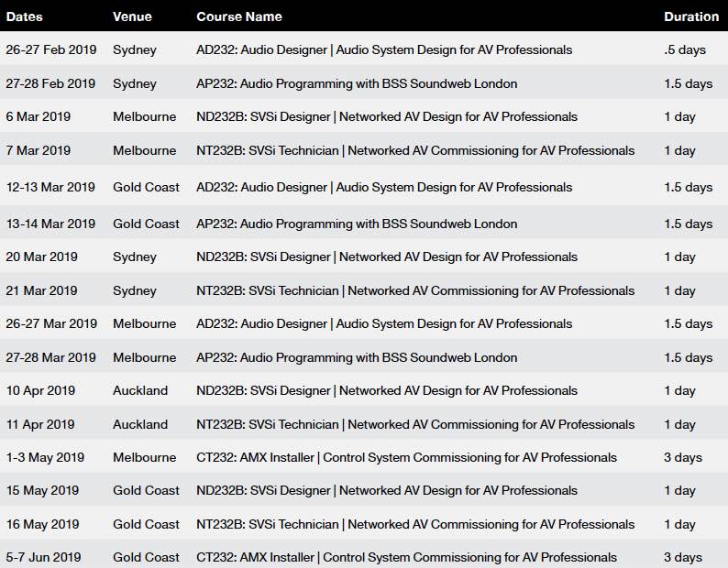The width and height of the screenshot is (728, 568).
Task: Click ND232B SVSi Designer course in 10 Apr row
Action: (x=387, y=391)
